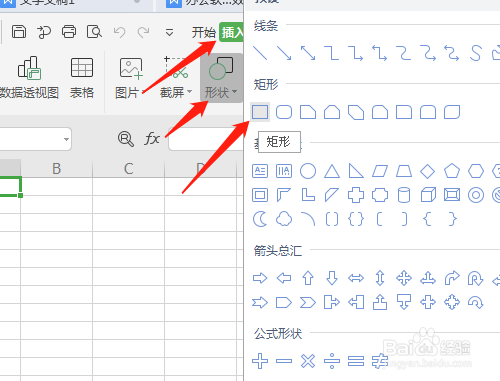Open 形状 shapes dropdown
The height and width of the screenshot is (381, 500).
click(x=221, y=77)
